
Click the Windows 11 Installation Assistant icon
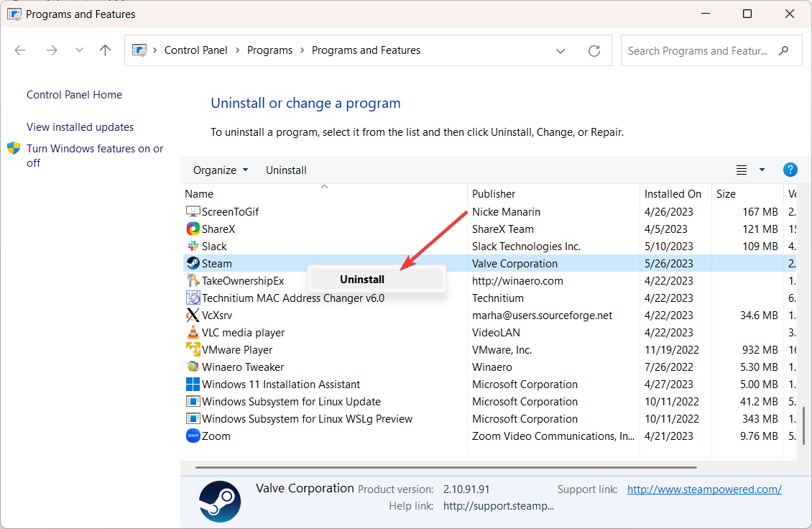tap(193, 384)
